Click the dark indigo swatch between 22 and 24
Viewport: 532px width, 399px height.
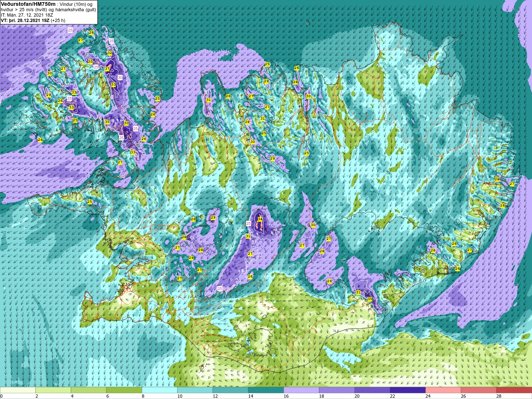(x=407, y=390)
